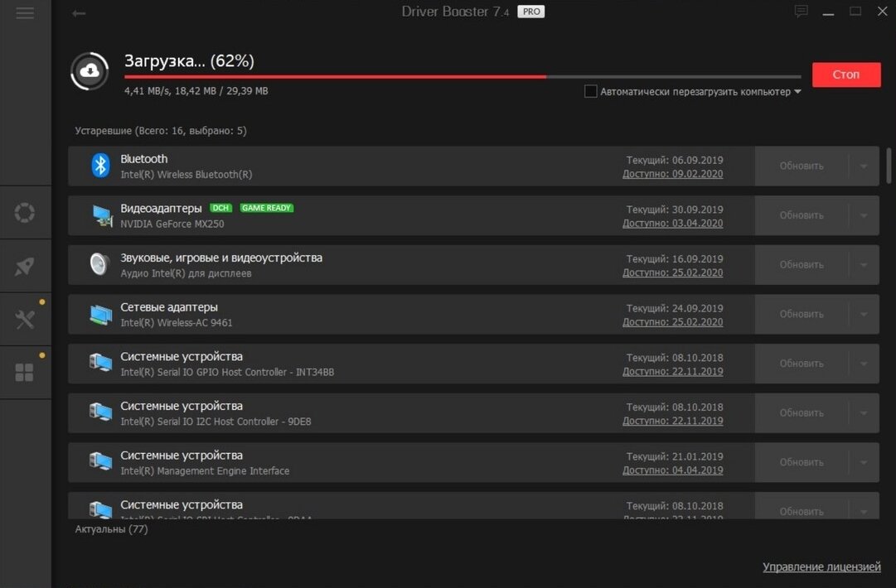This screenshot has width=896, height=588.
Task: Click the Management Engine Interface device icon
Action: [100, 461]
